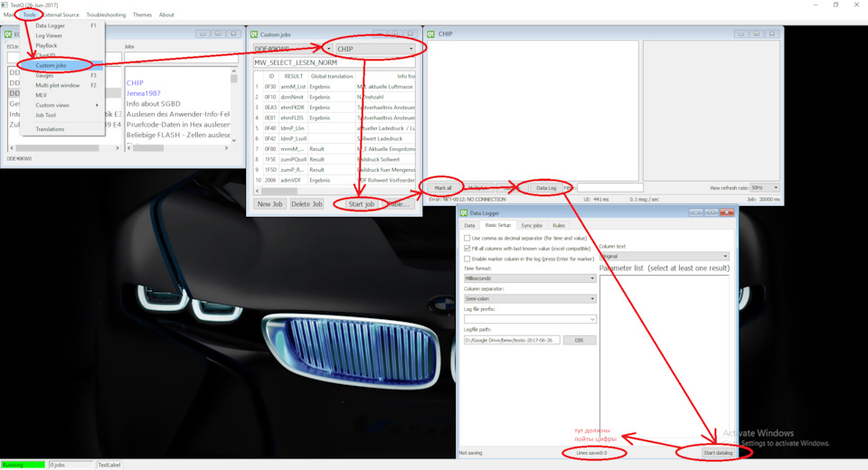Click the green Running status indicator
Viewport: 868px width, 470px height.
pyautogui.click(x=23, y=465)
